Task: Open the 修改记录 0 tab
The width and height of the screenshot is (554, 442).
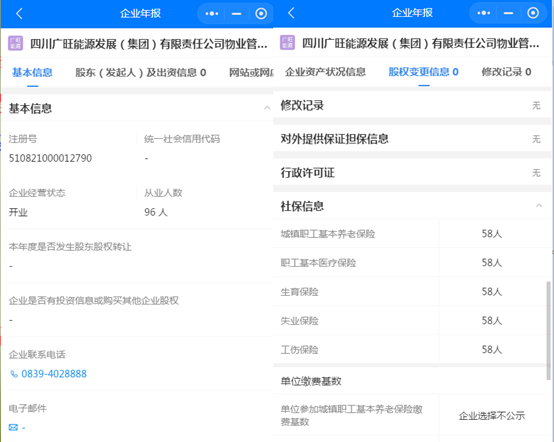Action: (506, 72)
